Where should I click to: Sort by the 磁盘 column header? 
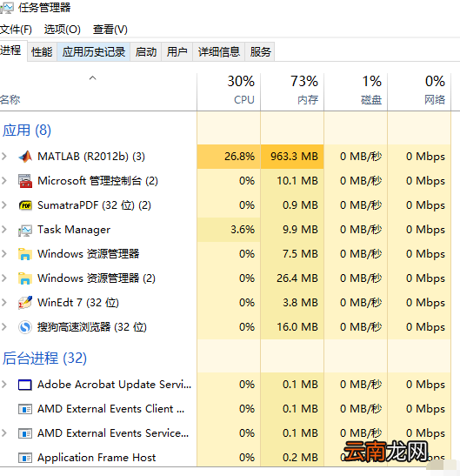356,92
